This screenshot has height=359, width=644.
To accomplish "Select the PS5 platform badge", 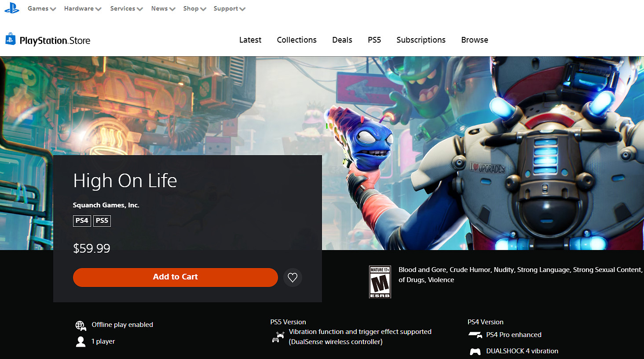I will (102, 221).
